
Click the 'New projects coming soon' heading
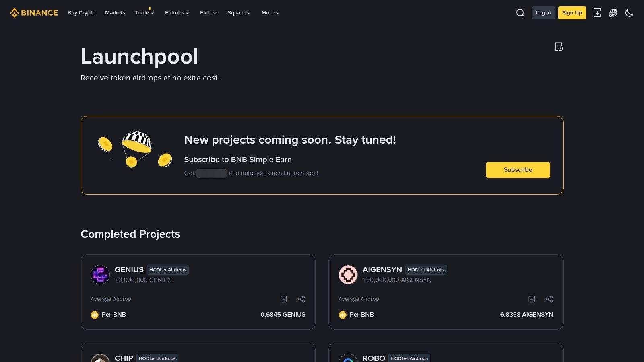tap(290, 140)
